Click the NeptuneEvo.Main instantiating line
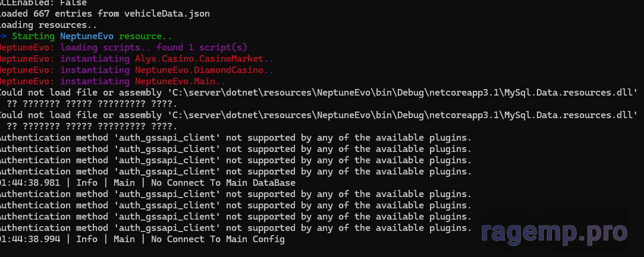The width and height of the screenshot is (644, 257). point(112,81)
